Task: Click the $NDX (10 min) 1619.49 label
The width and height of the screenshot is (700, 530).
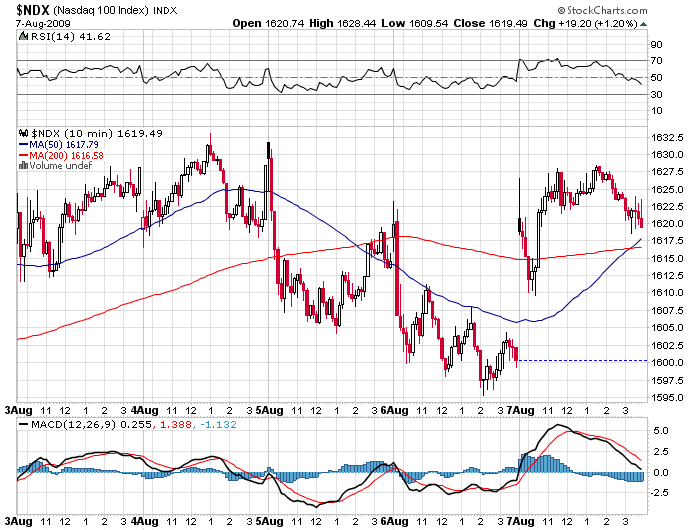Action: coord(97,134)
